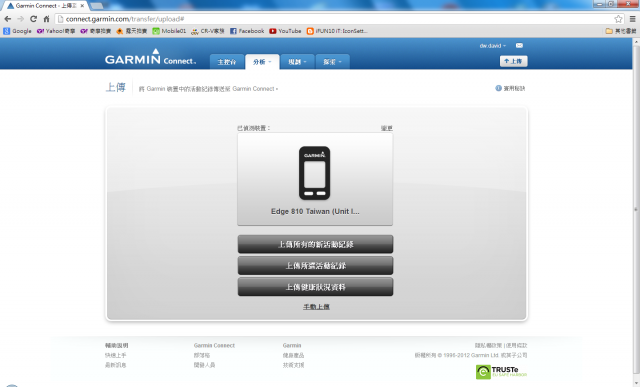Viewport: 640px width, 387px height.
Task: Open the iFUN10 iT bookmark
Action: (337, 31)
